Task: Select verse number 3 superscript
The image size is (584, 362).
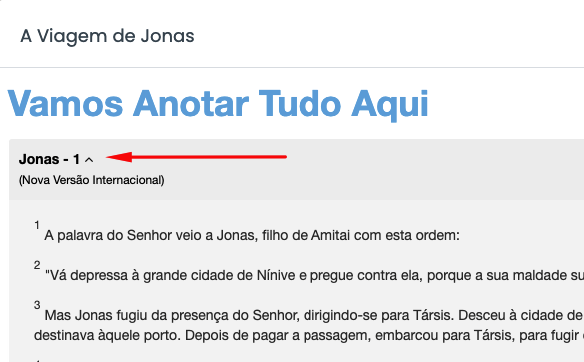Action: coord(37,305)
